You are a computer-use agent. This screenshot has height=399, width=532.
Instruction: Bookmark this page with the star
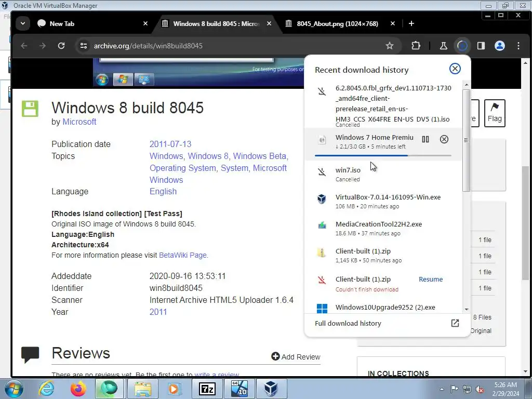tap(390, 46)
